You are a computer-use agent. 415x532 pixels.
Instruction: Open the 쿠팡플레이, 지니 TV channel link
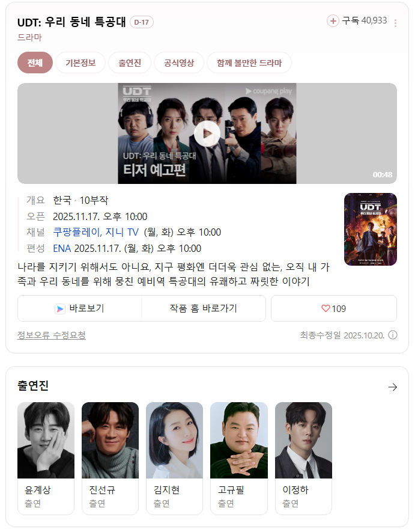pyautogui.click(x=95, y=232)
